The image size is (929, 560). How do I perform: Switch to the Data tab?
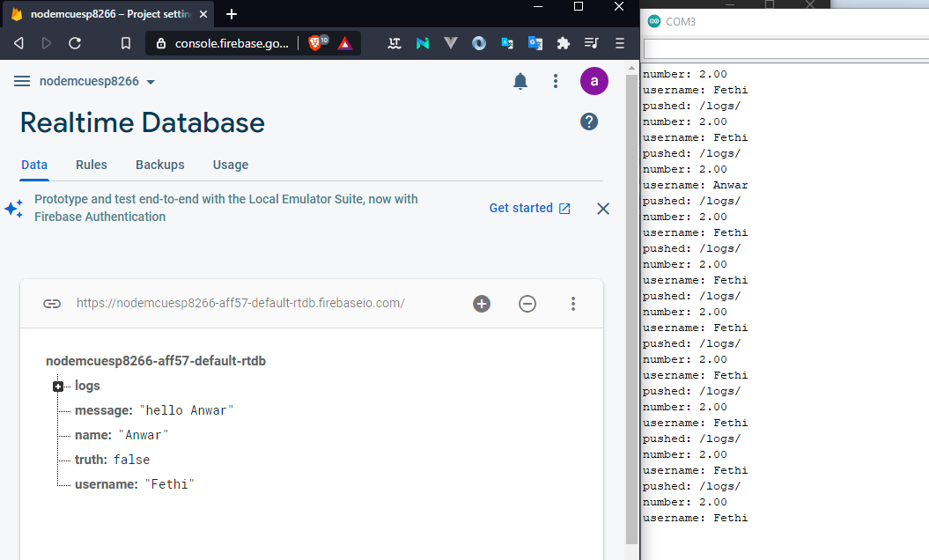[x=34, y=165]
